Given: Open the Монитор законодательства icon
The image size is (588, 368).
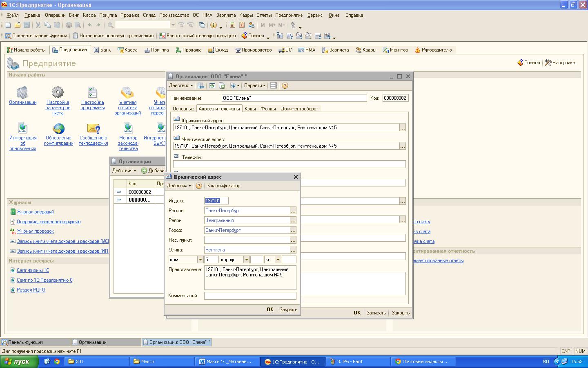Looking at the screenshot, I should click(x=128, y=128).
